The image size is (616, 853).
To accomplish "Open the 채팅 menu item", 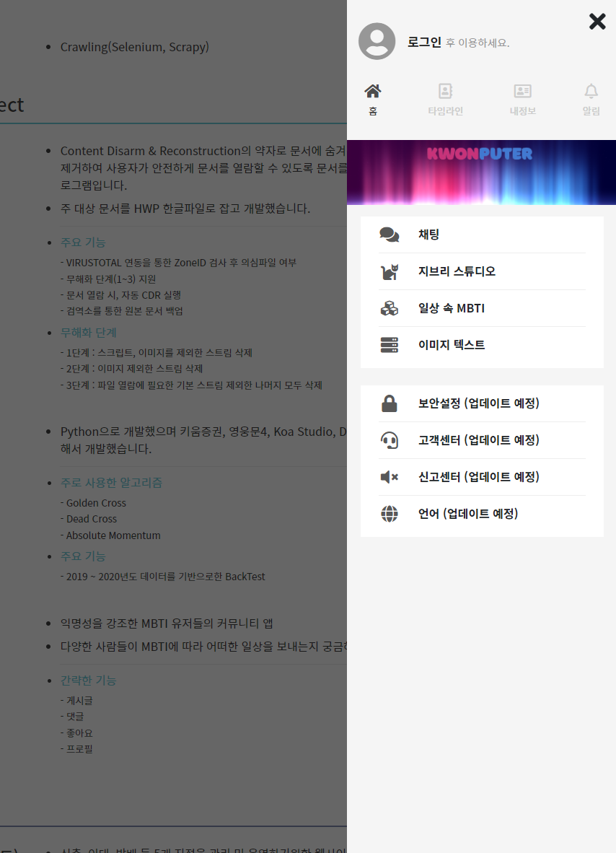I will [x=482, y=235].
